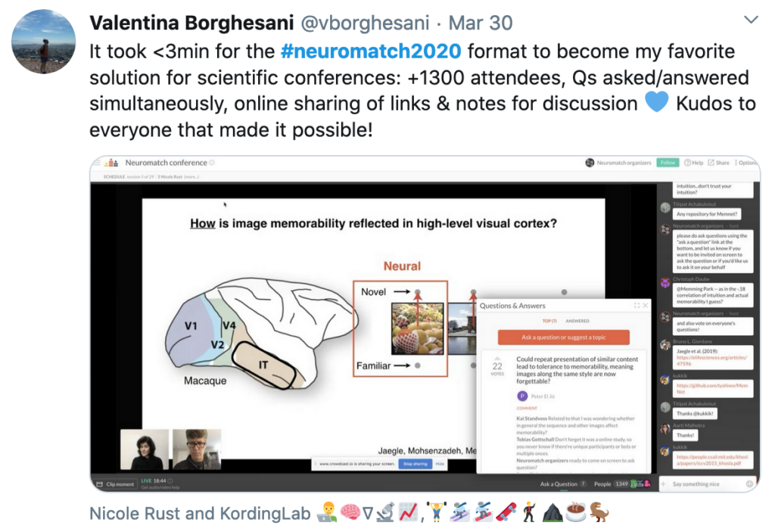Image resolution: width=775 pixels, height=532 pixels.
Task: Click the plus icon beside the chat input
Action: pos(663,484)
